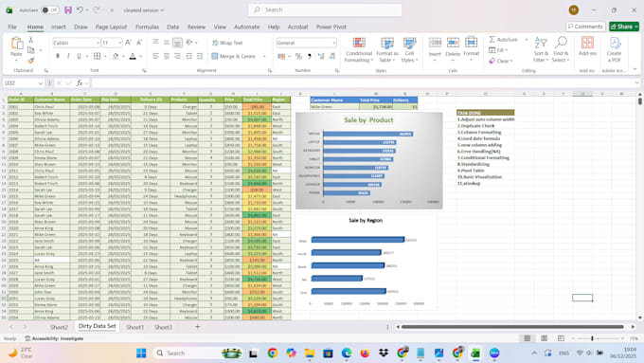Open Format as Table gallery
The image size is (644, 363).
[x=387, y=49]
